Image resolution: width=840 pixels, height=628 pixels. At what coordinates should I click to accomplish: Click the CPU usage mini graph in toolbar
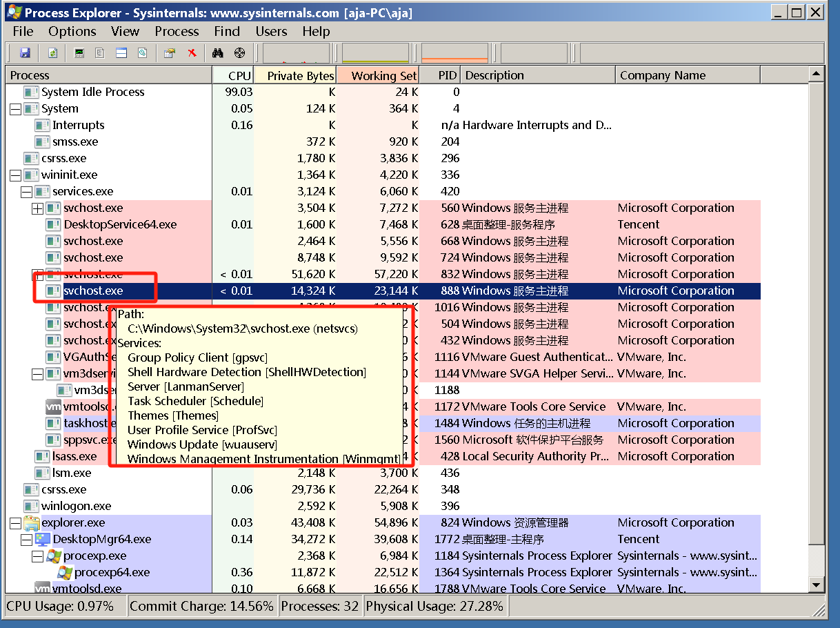coord(297,53)
